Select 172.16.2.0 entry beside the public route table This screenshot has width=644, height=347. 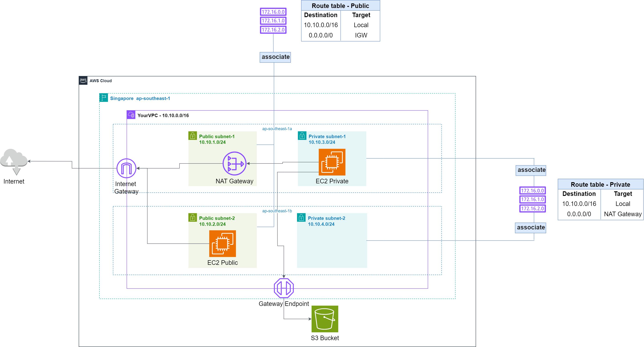[273, 29]
